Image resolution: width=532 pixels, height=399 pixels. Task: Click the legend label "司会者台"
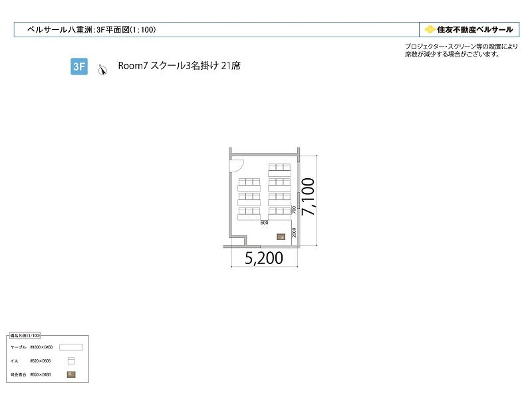pos(19,374)
